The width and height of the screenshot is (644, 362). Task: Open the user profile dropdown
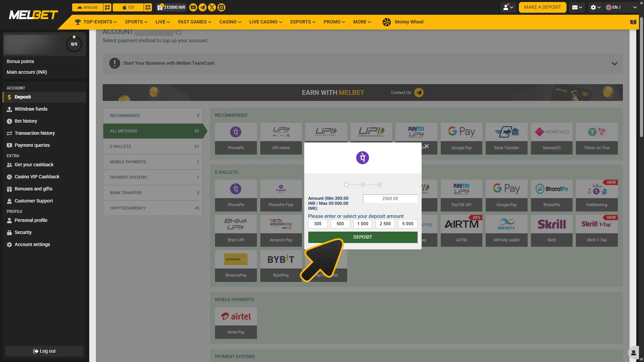pos(508,7)
